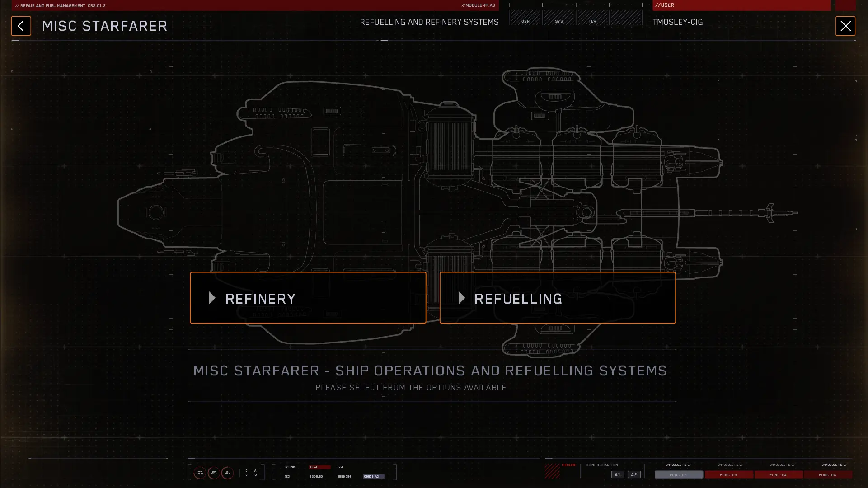This screenshot has height=488, width=868.
Task: Click PLEASE SELECT FROM THE OPTIONS AVAILABLE text
Action: [x=411, y=388]
